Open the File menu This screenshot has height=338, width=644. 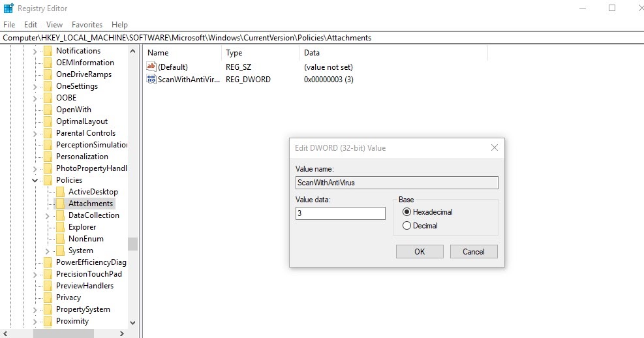coord(9,25)
